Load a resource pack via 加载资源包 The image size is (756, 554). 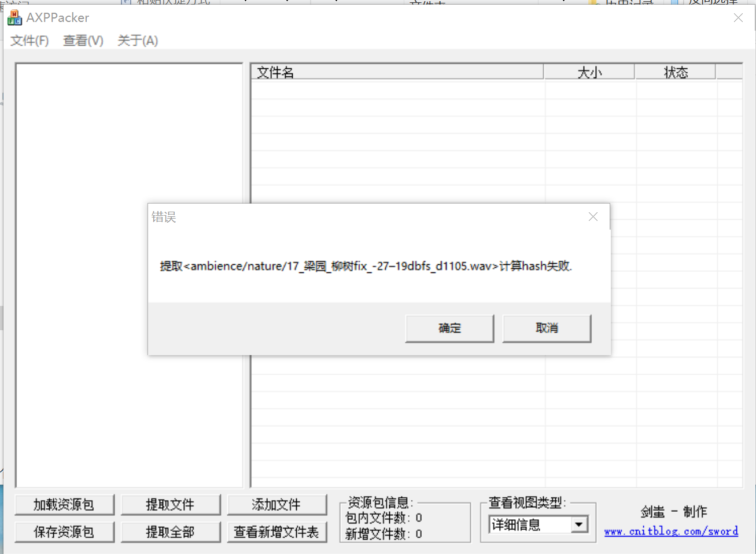point(65,505)
